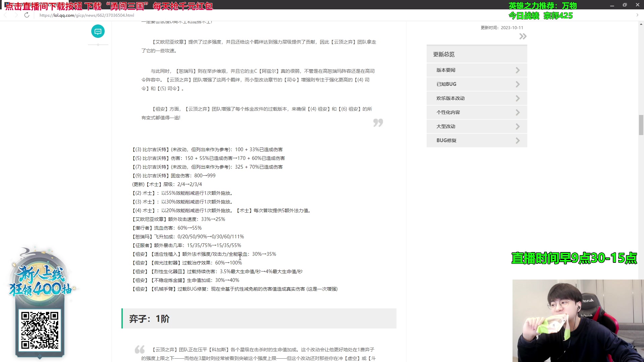Go back using the browser back arrow
Screen dimensions: 644x362
5,15
